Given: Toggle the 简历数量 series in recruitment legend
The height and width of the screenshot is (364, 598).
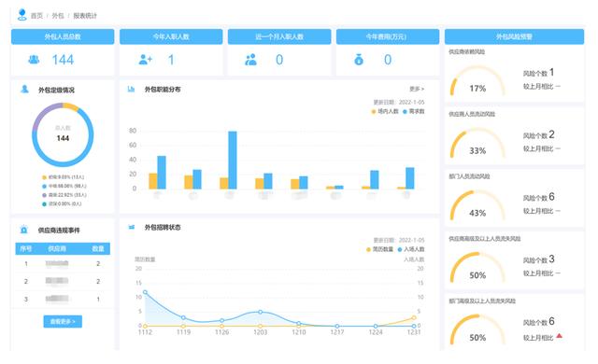Looking at the screenshot, I should click(379, 249).
